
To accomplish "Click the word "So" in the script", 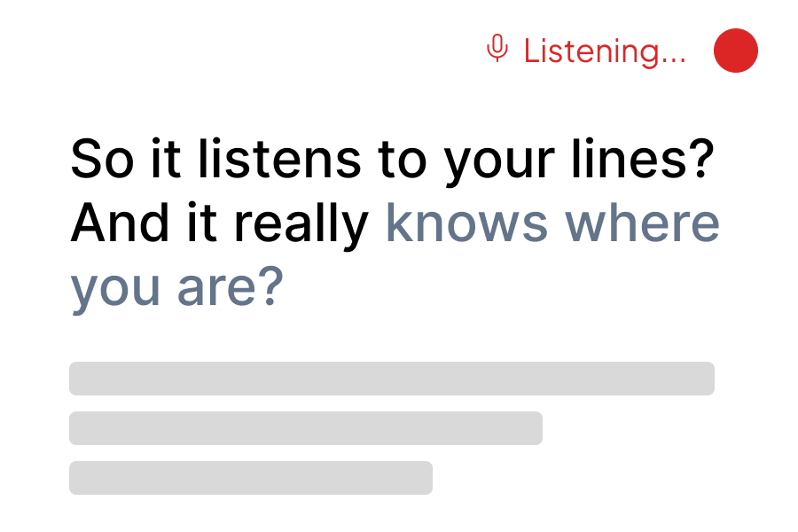I will click(102, 160).
